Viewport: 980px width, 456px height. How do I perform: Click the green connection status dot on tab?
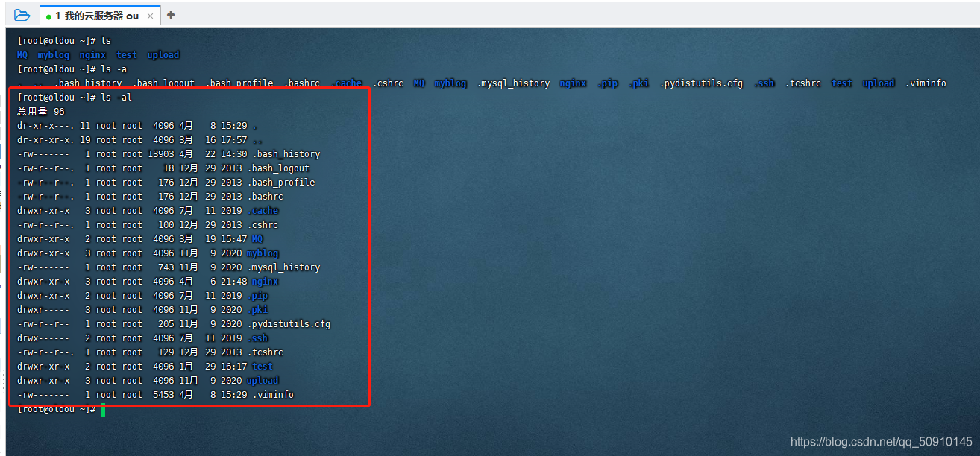pyautogui.click(x=48, y=16)
